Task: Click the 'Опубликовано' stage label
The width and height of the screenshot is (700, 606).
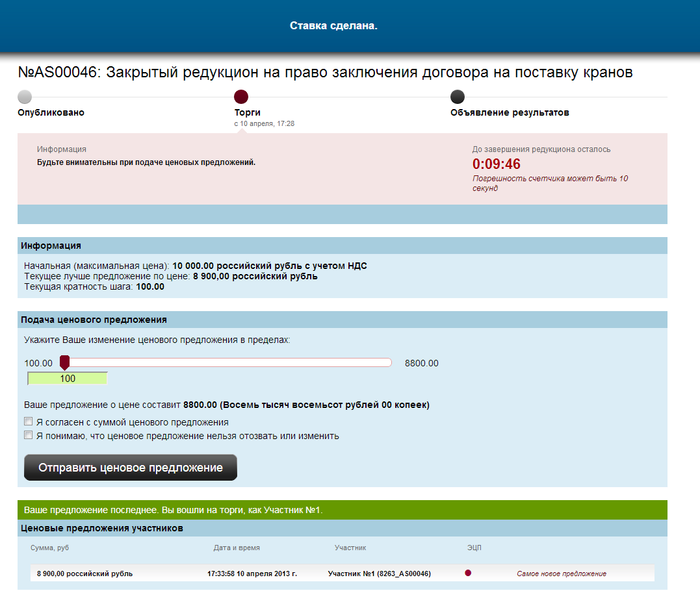Action: click(51, 112)
